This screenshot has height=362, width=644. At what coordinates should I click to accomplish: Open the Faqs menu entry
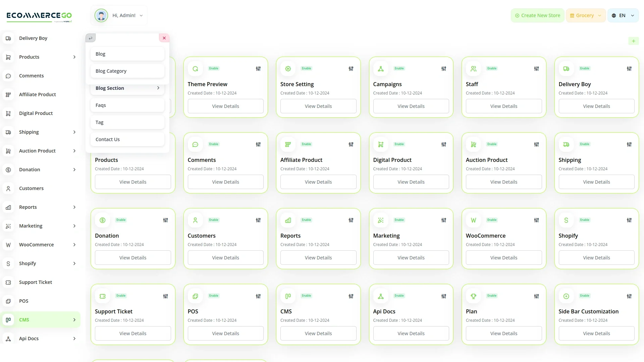pyautogui.click(x=127, y=105)
